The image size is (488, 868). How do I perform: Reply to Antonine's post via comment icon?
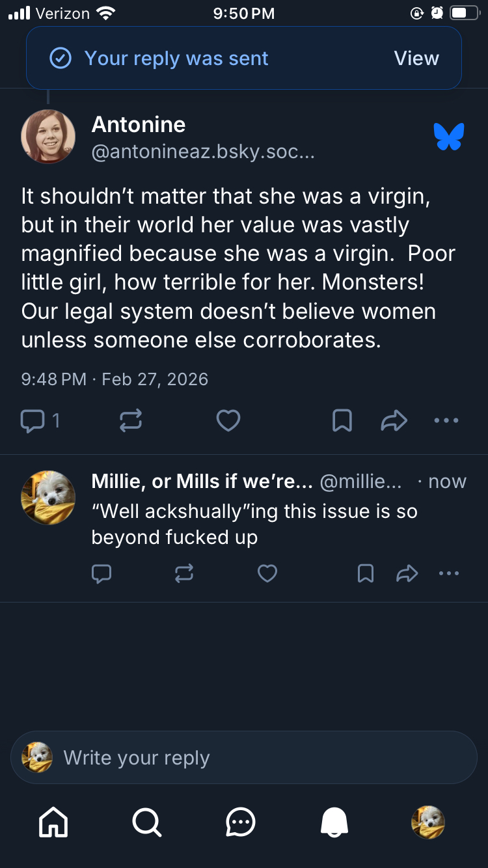[33, 420]
